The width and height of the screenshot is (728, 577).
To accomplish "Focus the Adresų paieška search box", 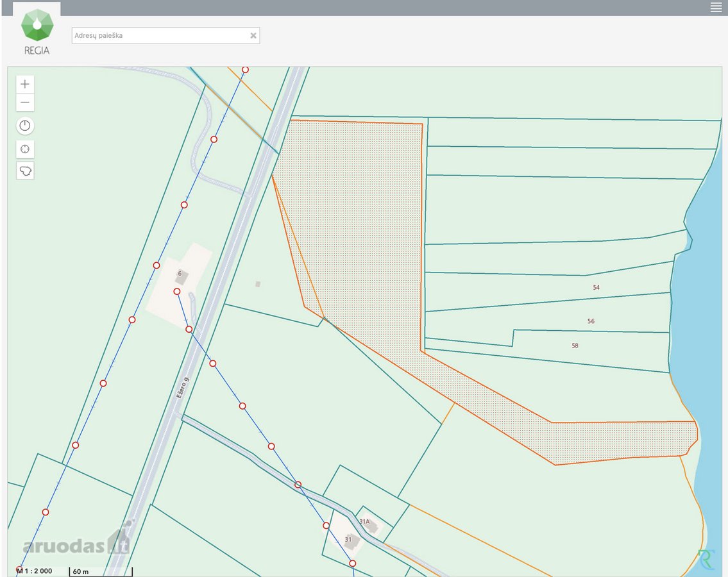I will (x=165, y=35).
